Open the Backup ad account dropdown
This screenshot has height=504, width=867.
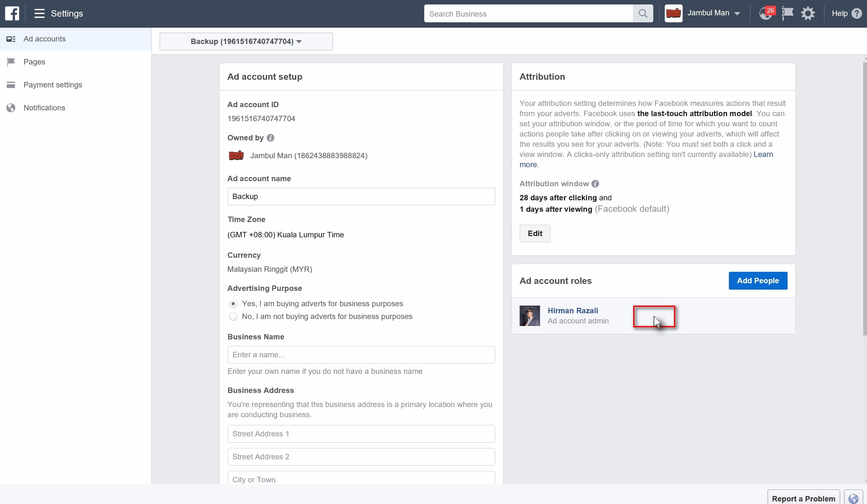(x=246, y=41)
